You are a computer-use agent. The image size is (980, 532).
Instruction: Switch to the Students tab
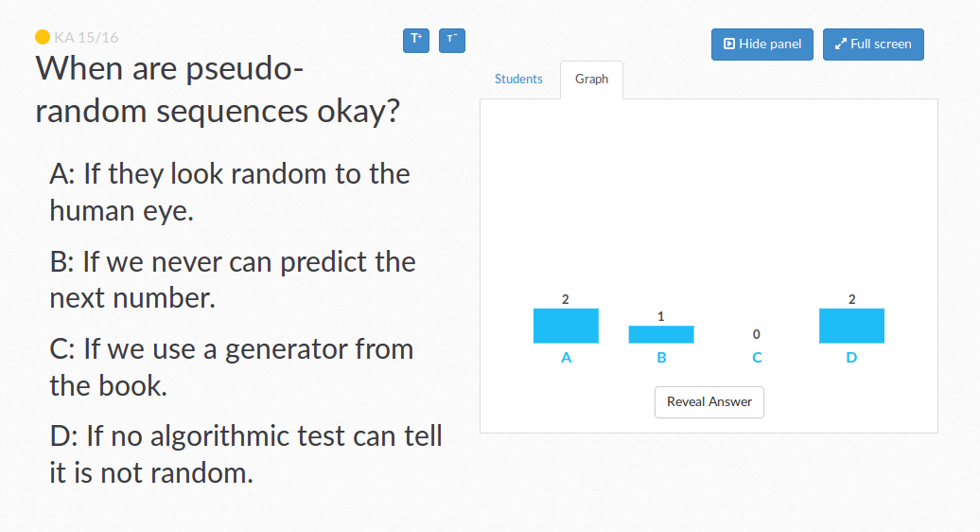(x=518, y=80)
